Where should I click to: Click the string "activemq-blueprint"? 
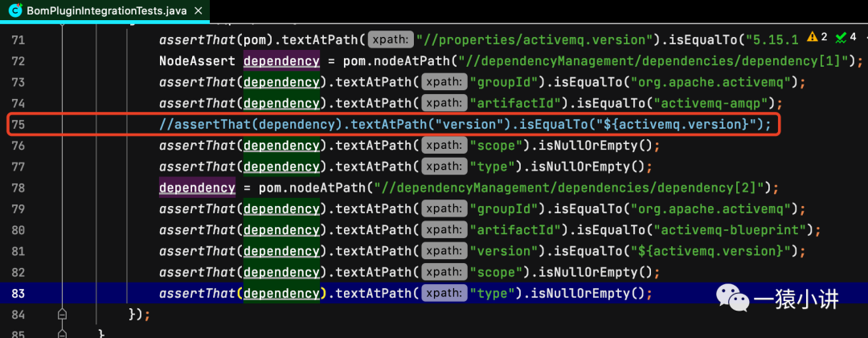click(x=730, y=230)
